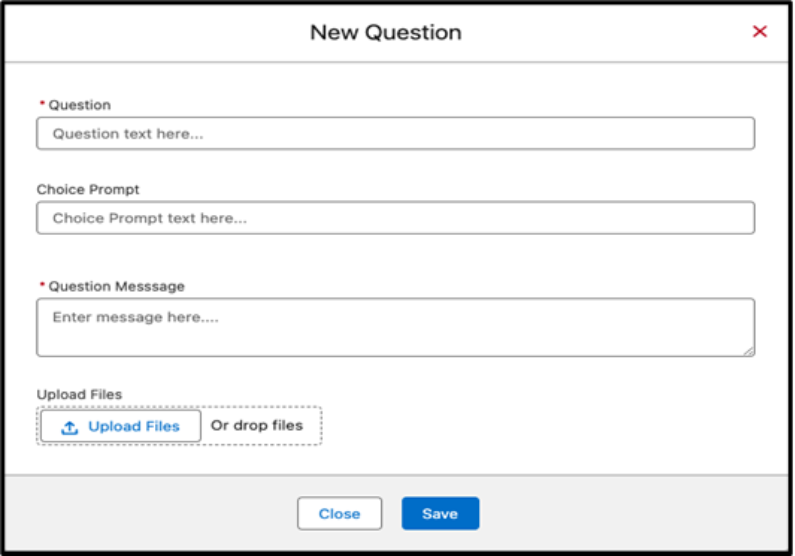
Task: Click the 'Upload Files' label above the dropzone
Action: coord(79,395)
